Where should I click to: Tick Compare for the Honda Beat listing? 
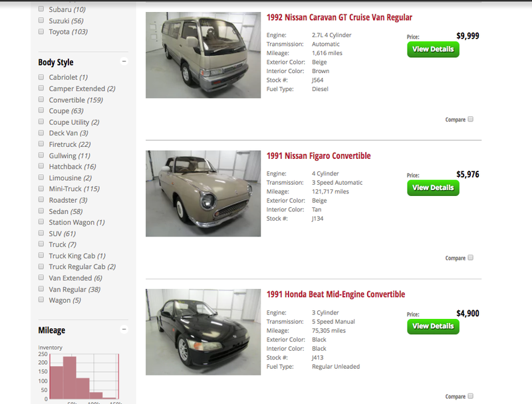coord(471,396)
